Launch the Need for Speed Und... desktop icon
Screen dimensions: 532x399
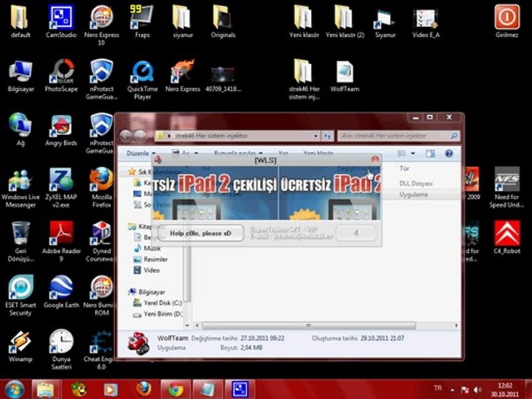pos(507,187)
